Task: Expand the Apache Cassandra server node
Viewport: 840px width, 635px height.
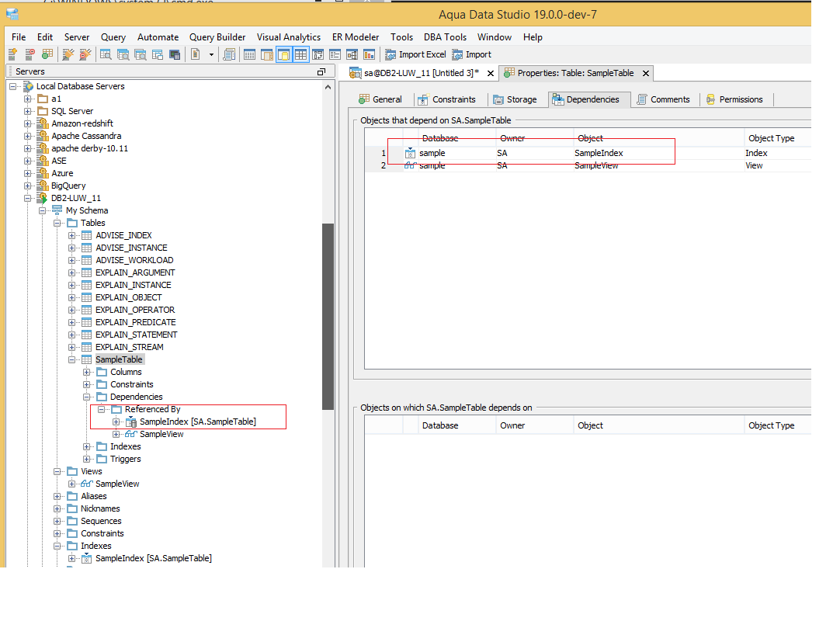Action: 27,136
